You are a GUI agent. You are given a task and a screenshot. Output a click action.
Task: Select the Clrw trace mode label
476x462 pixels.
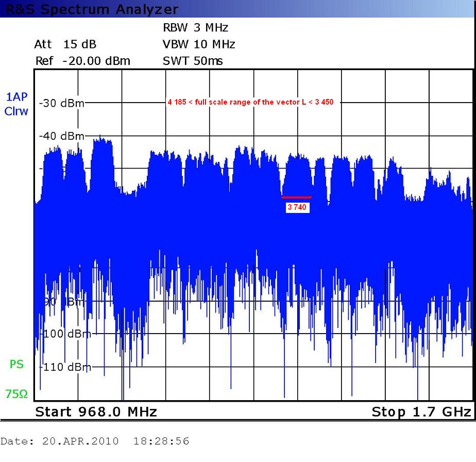(16, 111)
